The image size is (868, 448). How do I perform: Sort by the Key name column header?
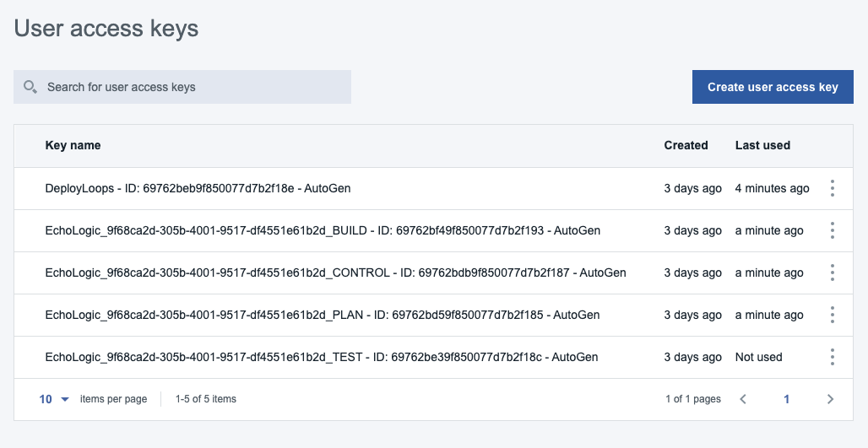73,145
